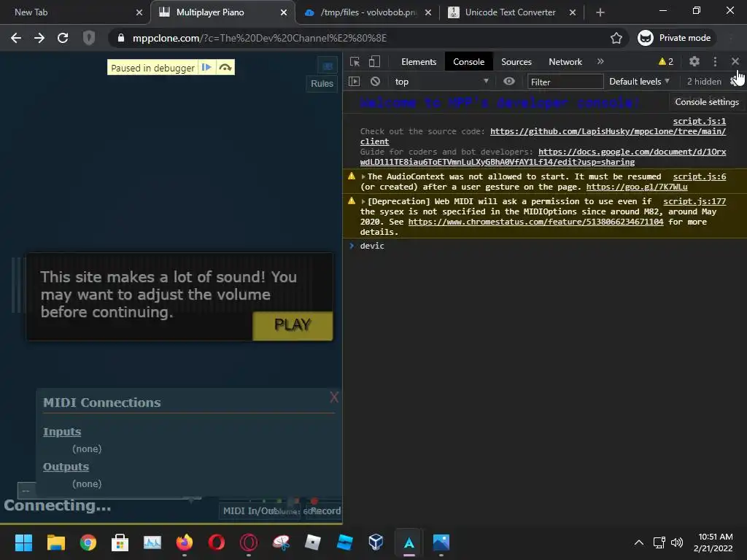Reload the Multiplayer Piano page
Image resolution: width=747 pixels, height=560 pixels.
pos(63,38)
